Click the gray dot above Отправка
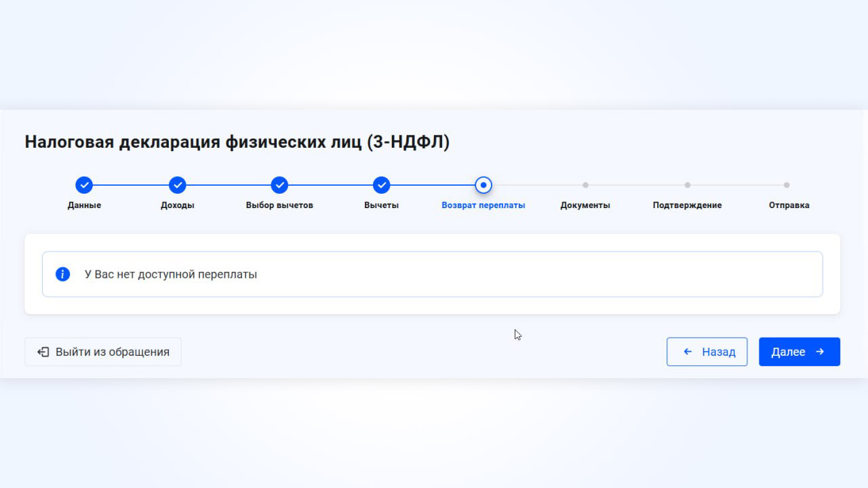The width and height of the screenshot is (868, 488). click(x=787, y=185)
